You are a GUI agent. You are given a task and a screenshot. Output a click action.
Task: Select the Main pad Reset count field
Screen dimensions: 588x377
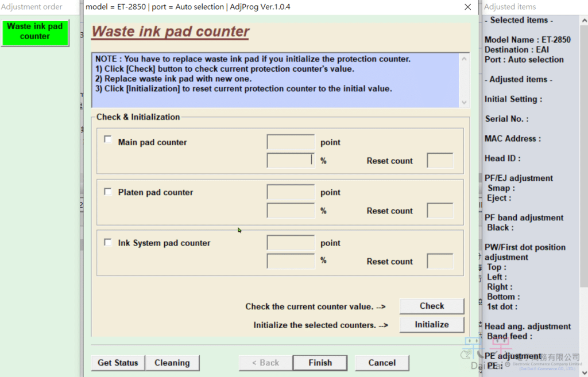440,161
